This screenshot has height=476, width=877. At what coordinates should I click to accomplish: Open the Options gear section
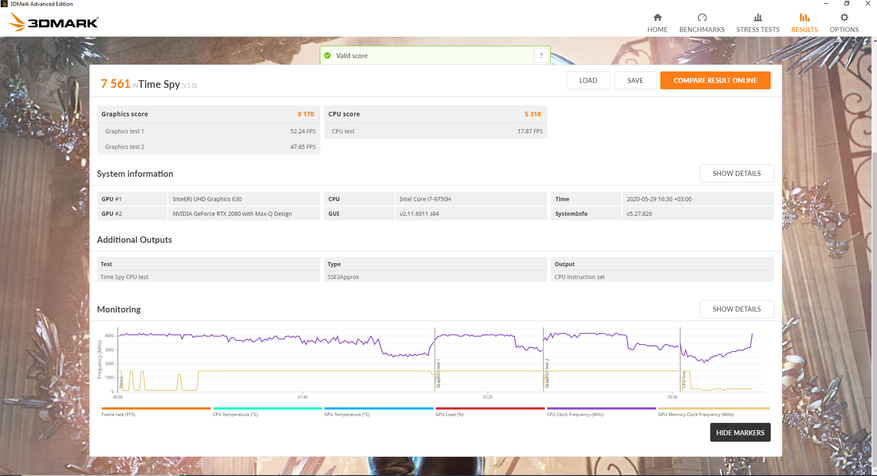point(843,22)
